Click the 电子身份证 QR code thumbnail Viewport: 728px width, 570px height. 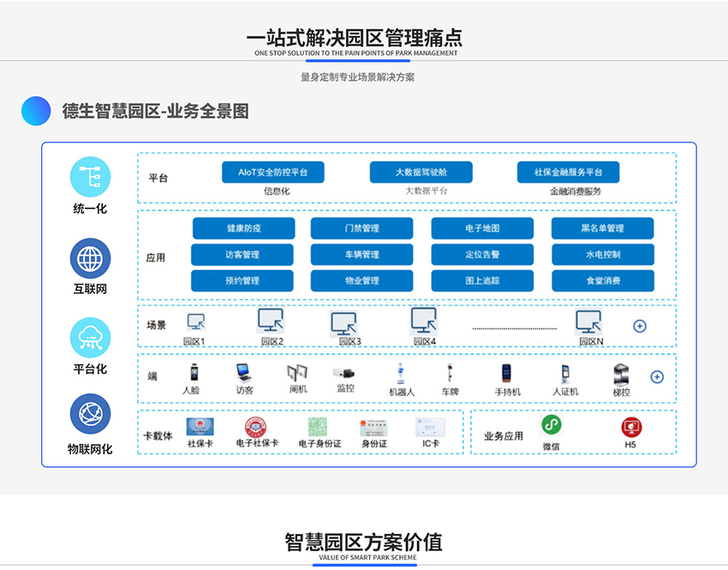click(x=319, y=426)
